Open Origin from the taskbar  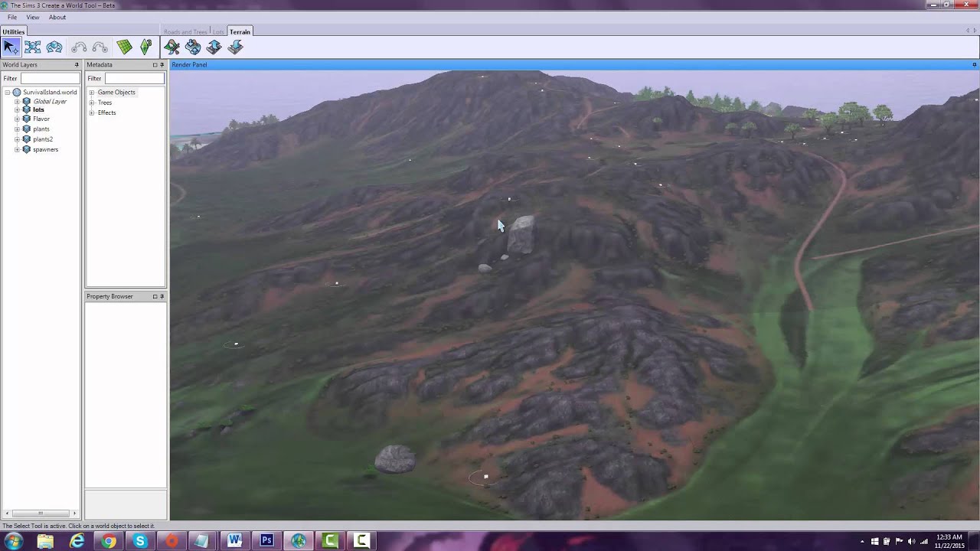(171, 541)
